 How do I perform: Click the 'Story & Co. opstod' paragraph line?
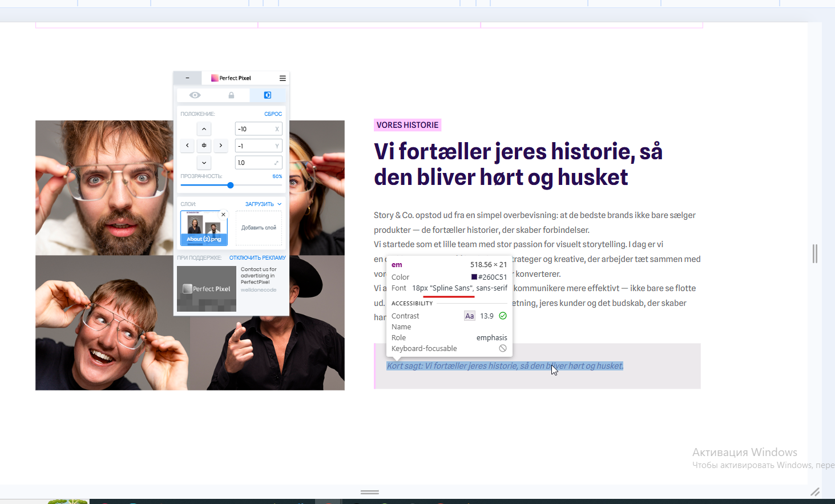coord(535,215)
